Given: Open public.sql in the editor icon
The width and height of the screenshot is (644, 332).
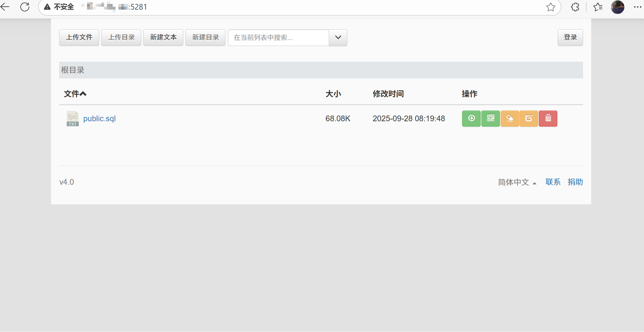Looking at the screenshot, I should 529,118.
